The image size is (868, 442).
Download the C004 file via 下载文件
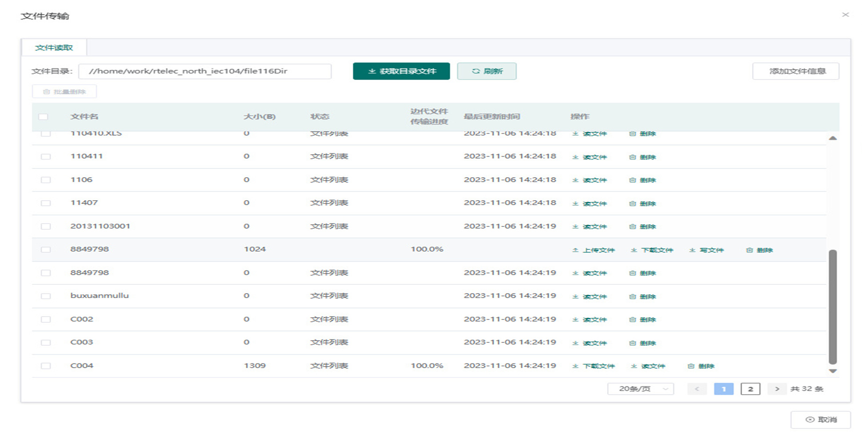(594, 366)
